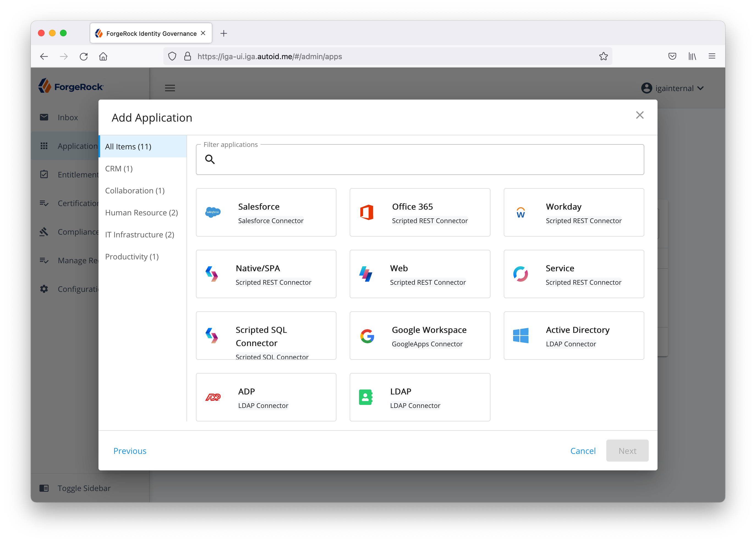The width and height of the screenshot is (756, 543).
Task: Bookmark page with the star icon
Action: coord(603,56)
